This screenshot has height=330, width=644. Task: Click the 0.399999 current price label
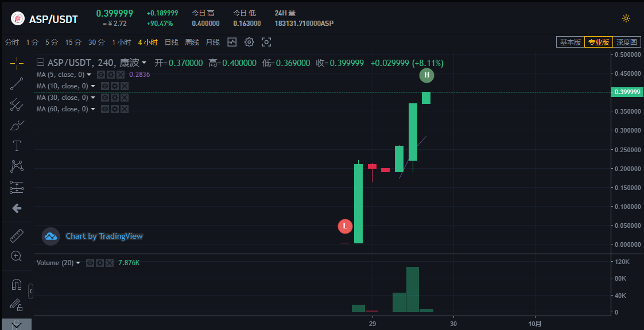click(x=627, y=92)
